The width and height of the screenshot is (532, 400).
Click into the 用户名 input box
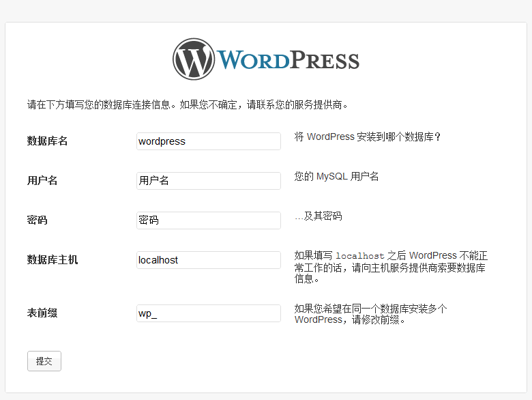tap(208, 181)
